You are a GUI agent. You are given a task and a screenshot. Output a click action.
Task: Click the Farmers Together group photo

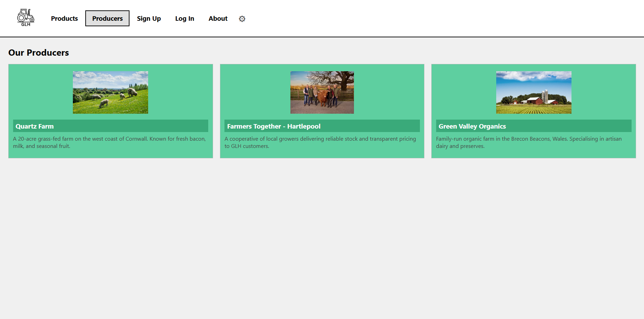(322, 92)
